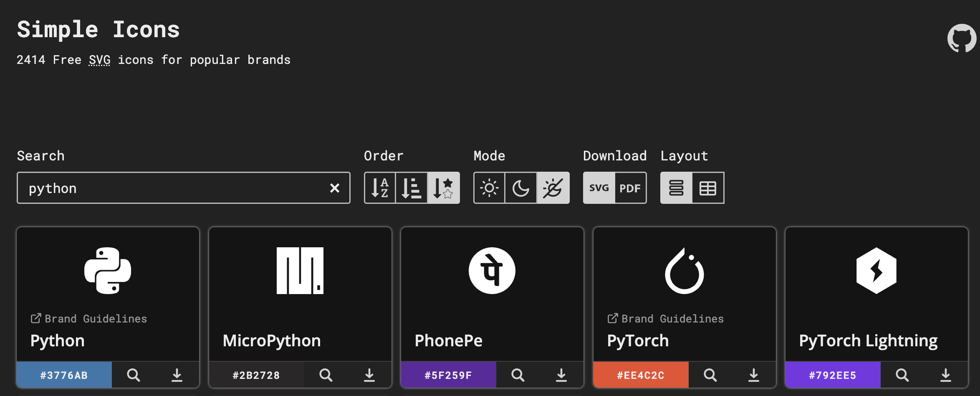View PyTorch Lightning details with magnifier
The width and height of the screenshot is (980, 396).
902,375
